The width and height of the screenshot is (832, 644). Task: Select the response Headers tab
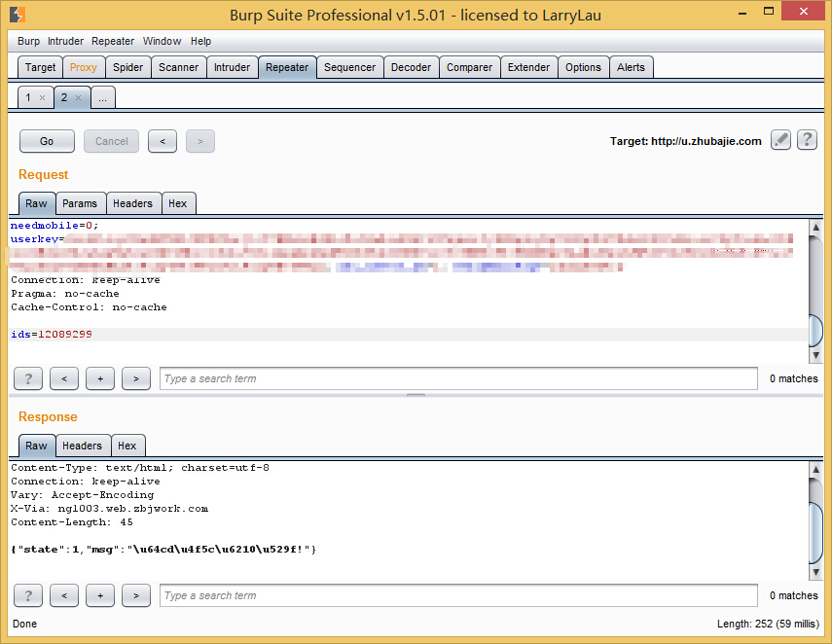point(83,446)
